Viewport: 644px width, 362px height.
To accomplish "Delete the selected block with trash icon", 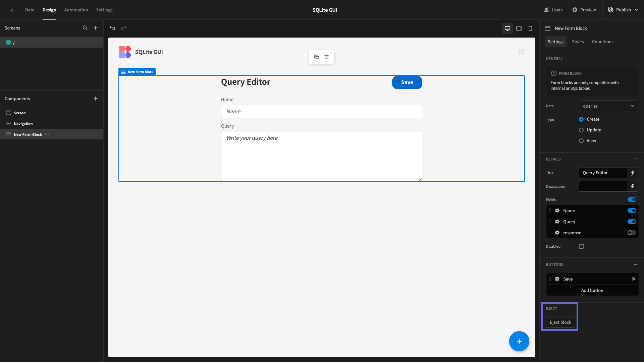I will pyautogui.click(x=327, y=57).
